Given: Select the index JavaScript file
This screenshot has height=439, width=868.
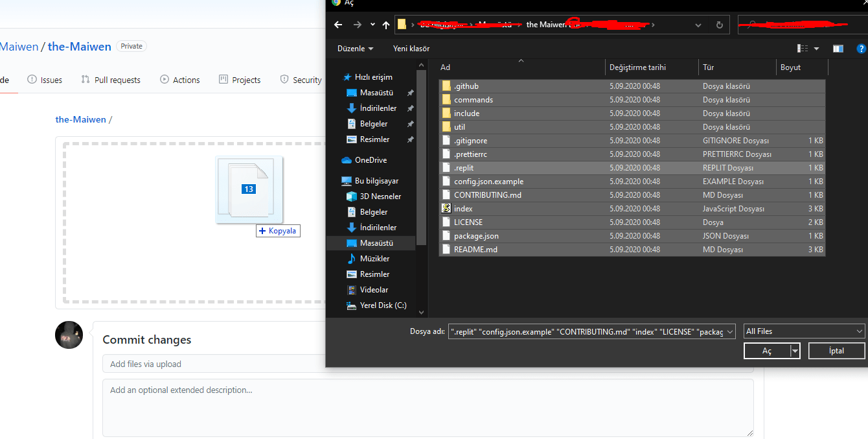Looking at the screenshot, I should [x=632, y=209].
